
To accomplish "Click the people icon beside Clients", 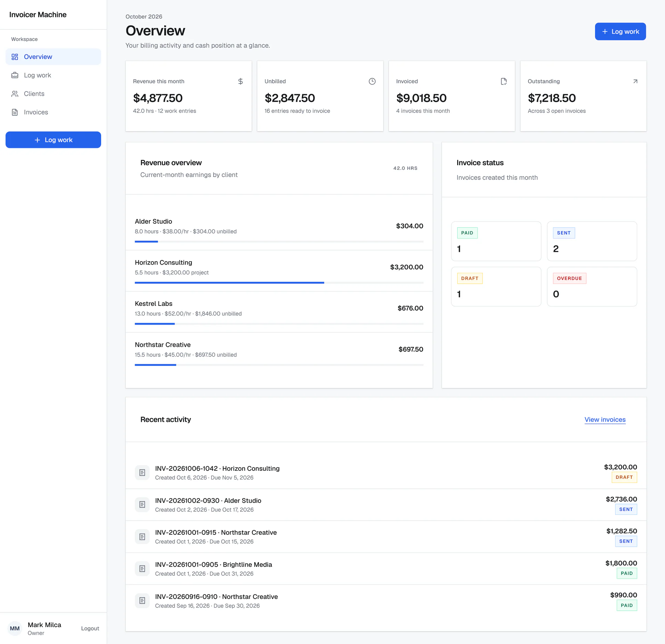I will (15, 94).
